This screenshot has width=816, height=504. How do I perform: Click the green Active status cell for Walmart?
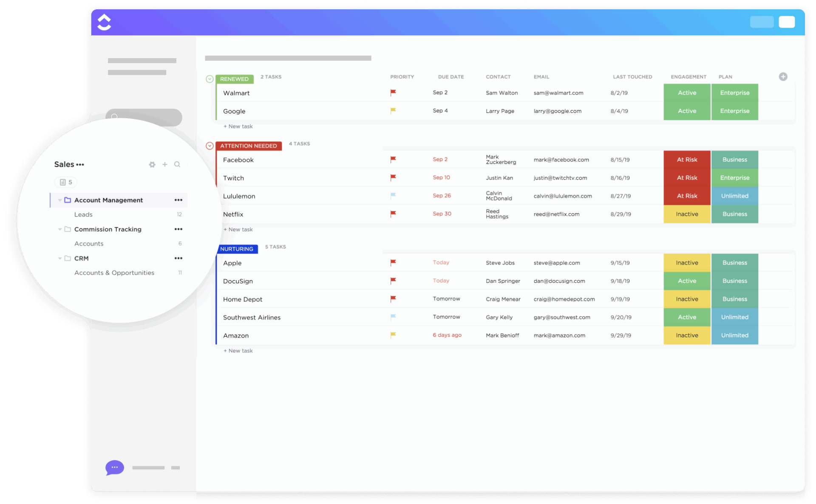(686, 93)
